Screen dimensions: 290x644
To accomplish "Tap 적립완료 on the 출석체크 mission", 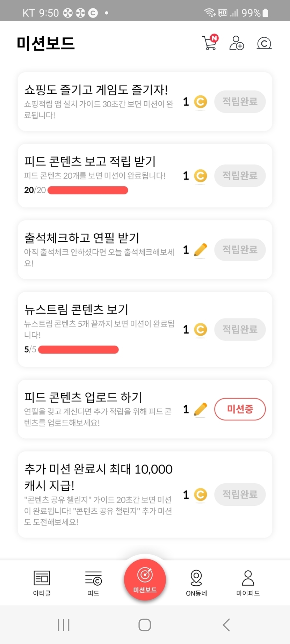I will click(240, 250).
